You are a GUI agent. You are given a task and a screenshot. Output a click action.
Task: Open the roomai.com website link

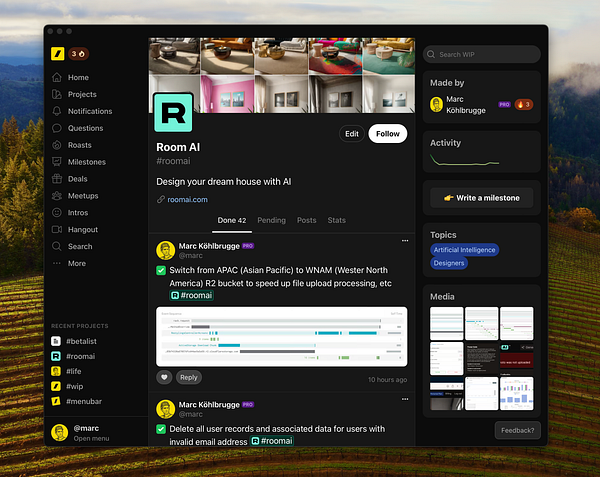pos(188,199)
